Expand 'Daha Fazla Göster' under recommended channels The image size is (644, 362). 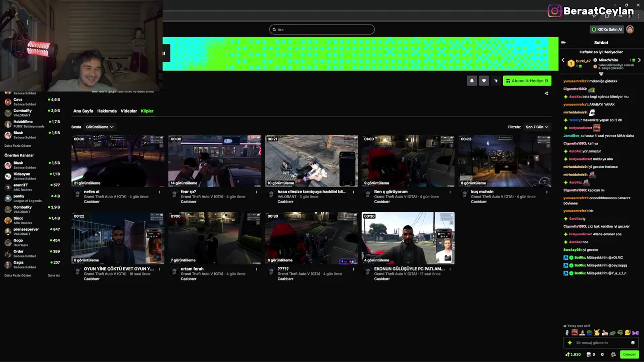click(18, 276)
